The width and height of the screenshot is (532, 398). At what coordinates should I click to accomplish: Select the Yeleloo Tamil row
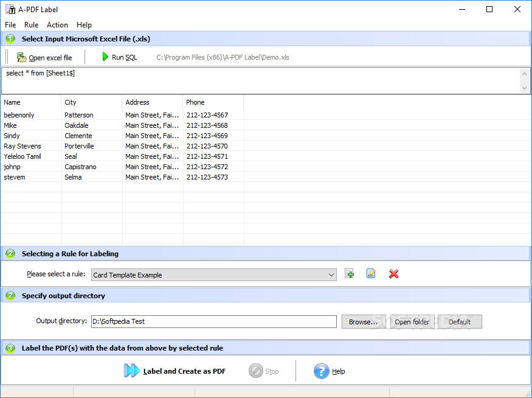(122, 156)
